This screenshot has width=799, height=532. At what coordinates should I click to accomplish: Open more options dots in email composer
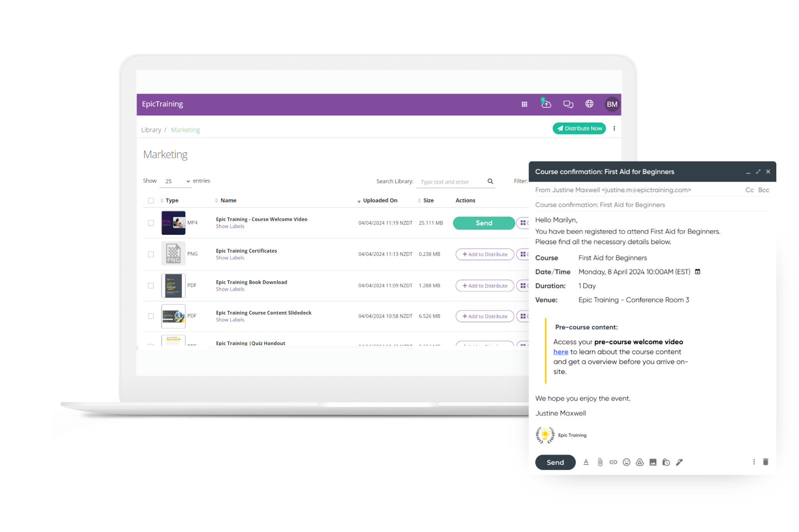coord(754,462)
